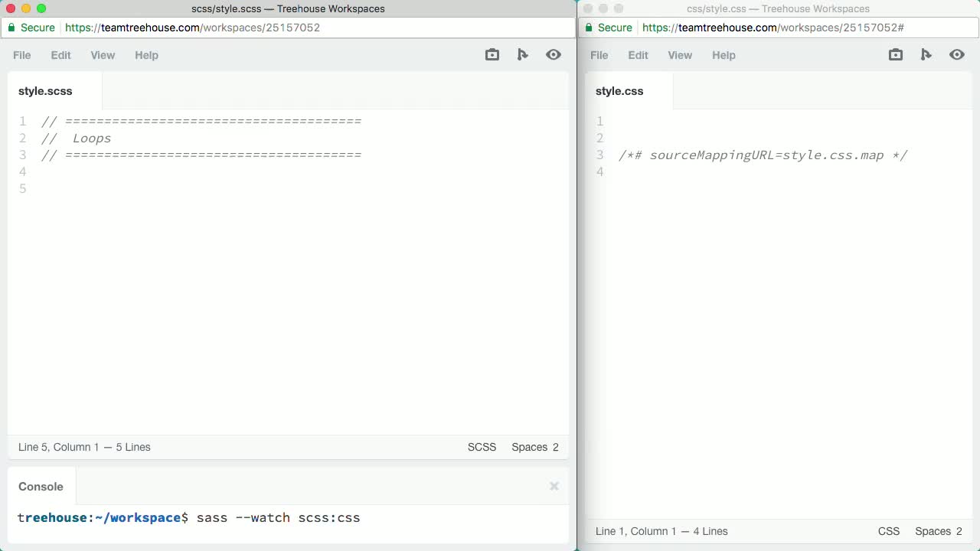The height and width of the screenshot is (551, 980).
Task: Open Spaces 2 setting in CSS status bar
Action: pyautogui.click(x=938, y=531)
